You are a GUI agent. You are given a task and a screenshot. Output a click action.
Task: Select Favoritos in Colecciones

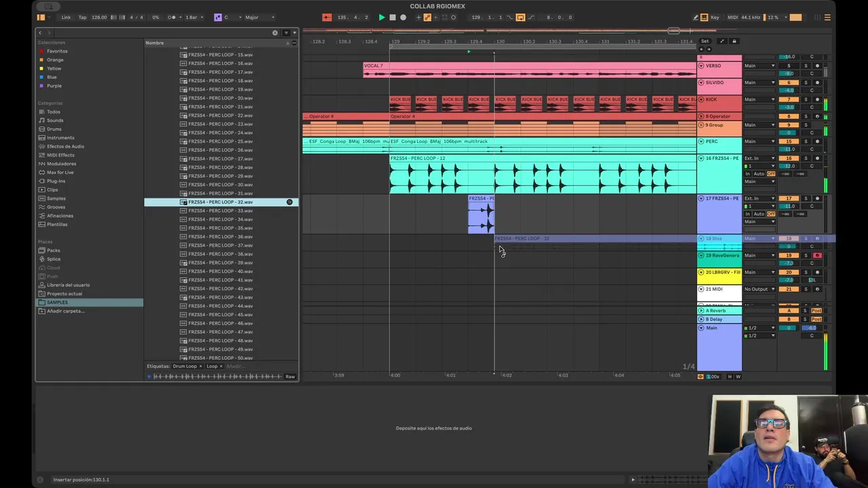pyautogui.click(x=57, y=51)
